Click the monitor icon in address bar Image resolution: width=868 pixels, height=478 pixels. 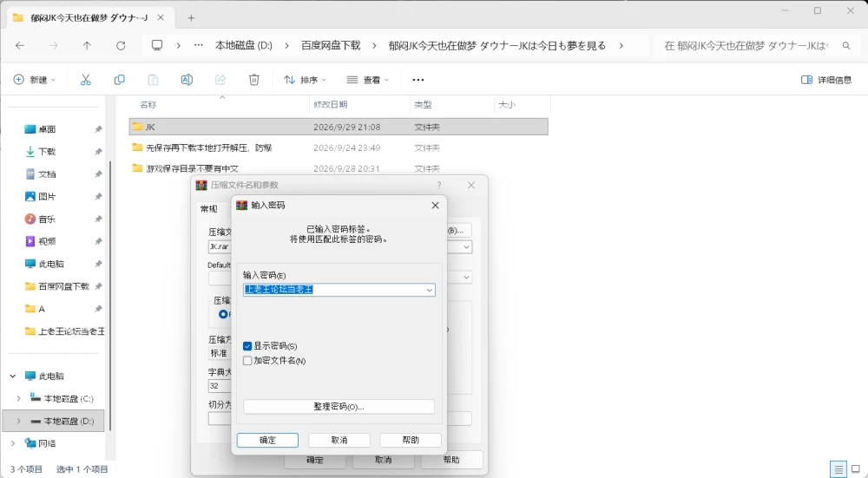pos(157,45)
